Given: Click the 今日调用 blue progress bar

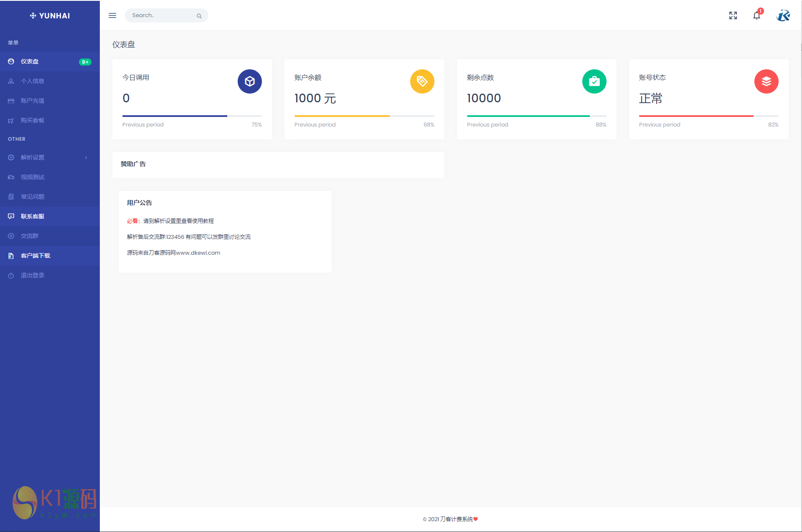Looking at the screenshot, I should click(175, 116).
